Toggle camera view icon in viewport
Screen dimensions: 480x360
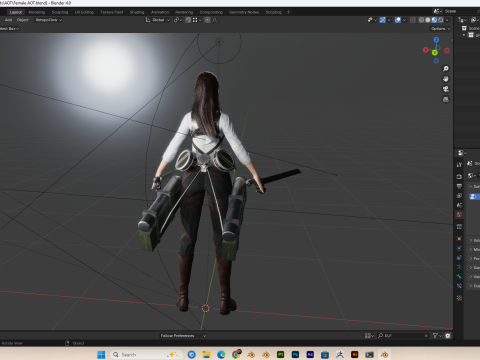point(446,89)
